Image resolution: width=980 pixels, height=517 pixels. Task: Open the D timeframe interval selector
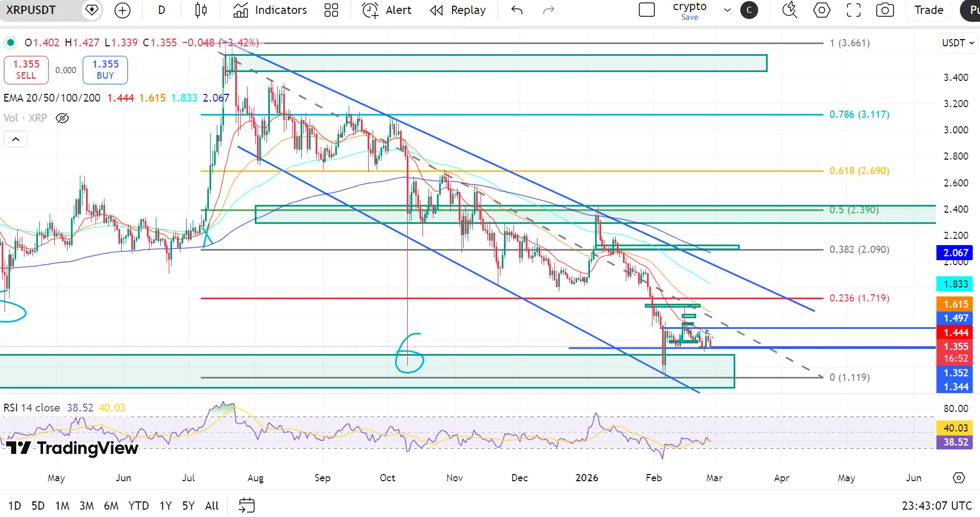161,10
